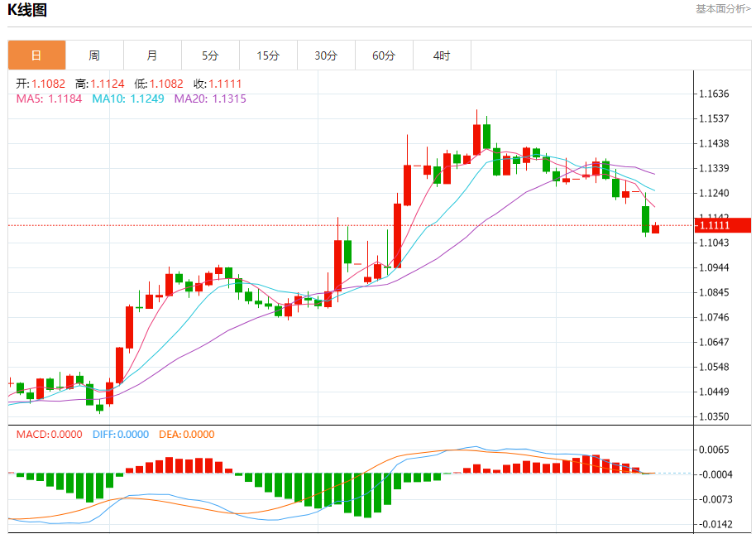Select the 日 daily chart tab
The height and width of the screenshot is (534, 756).
pyautogui.click(x=36, y=55)
